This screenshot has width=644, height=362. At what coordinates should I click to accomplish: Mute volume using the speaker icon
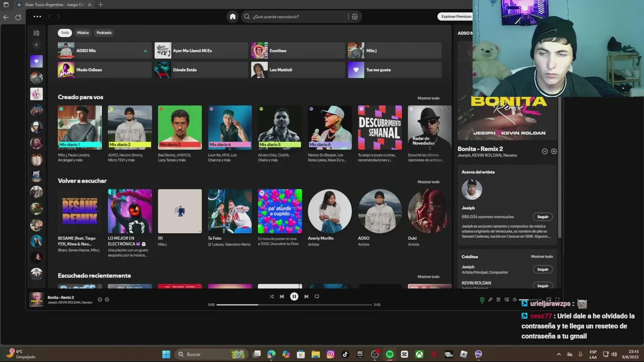515,300
